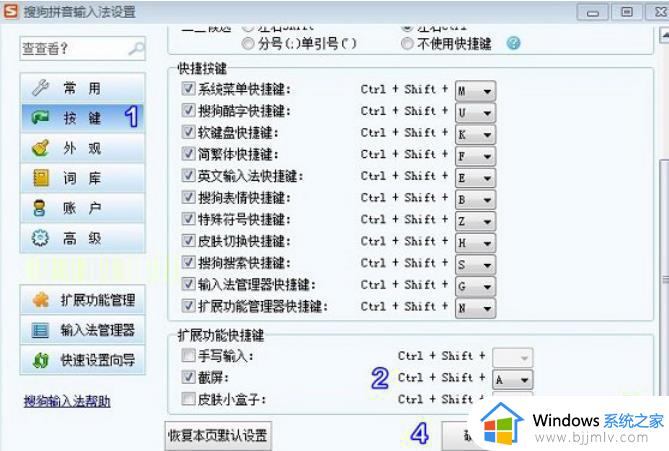The width and height of the screenshot is (669, 451).
Task: Toggle the 截屏 checkbox
Action: [x=188, y=377]
